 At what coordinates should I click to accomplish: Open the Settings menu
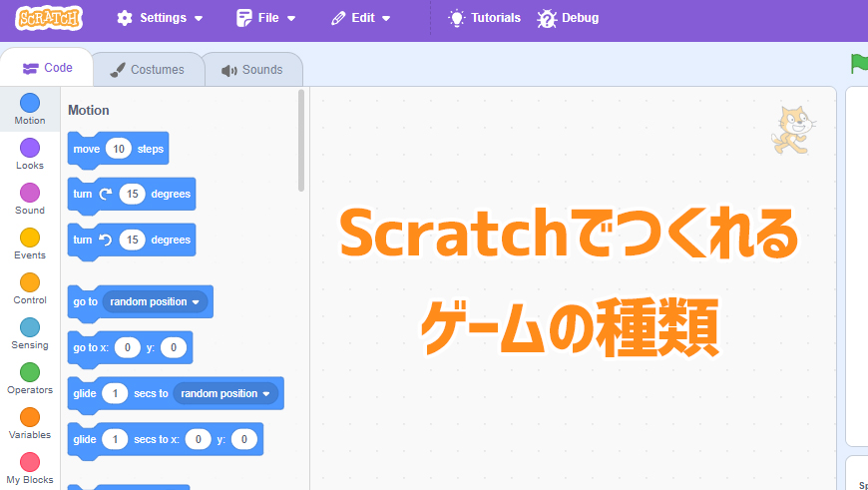tap(160, 18)
